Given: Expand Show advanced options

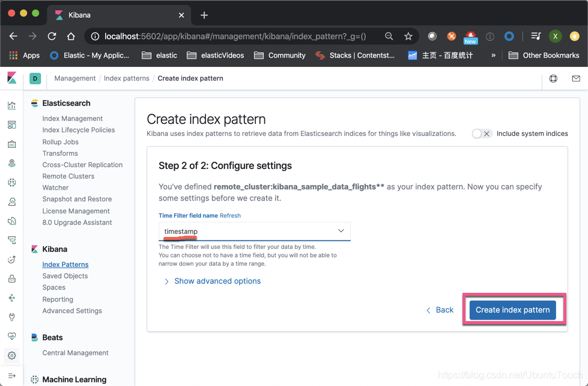Looking at the screenshot, I should [217, 281].
